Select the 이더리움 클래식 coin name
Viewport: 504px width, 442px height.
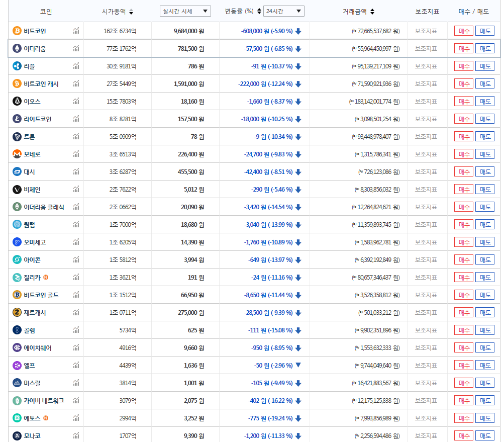pos(44,207)
